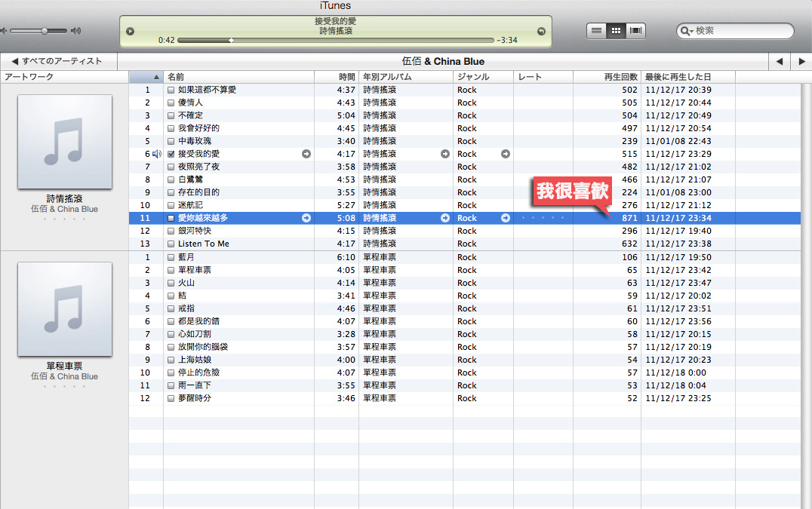Image resolution: width=812 pixels, height=509 pixels.
Task: Click artist name under 詩情搖滾 artwork
Action: coord(64,209)
